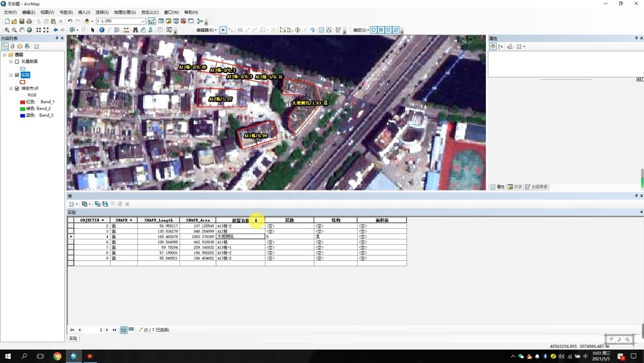
Task: Open the 编辑器 editor dropdown menu
Action: pyautogui.click(x=206, y=30)
